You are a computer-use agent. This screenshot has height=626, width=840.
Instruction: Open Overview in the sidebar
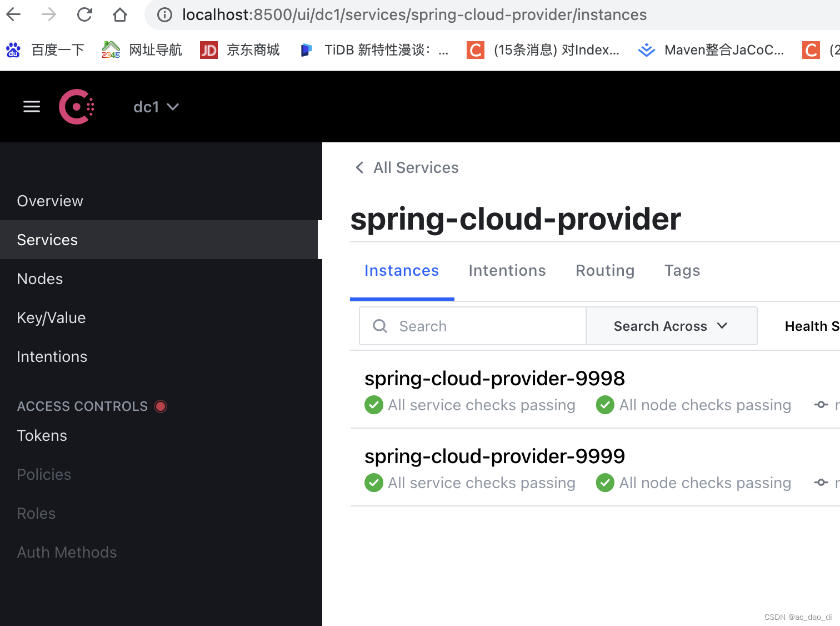click(x=161, y=201)
